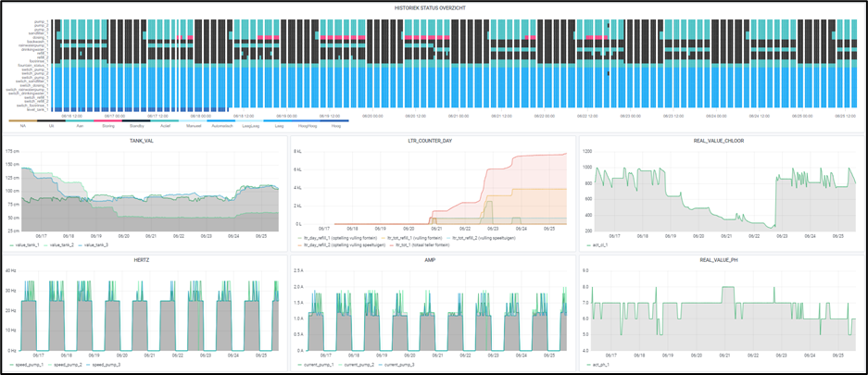Toggle current_pump_1 series in AMP legend
This screenshot has height=375, width=868.
[x=317, y=366]
